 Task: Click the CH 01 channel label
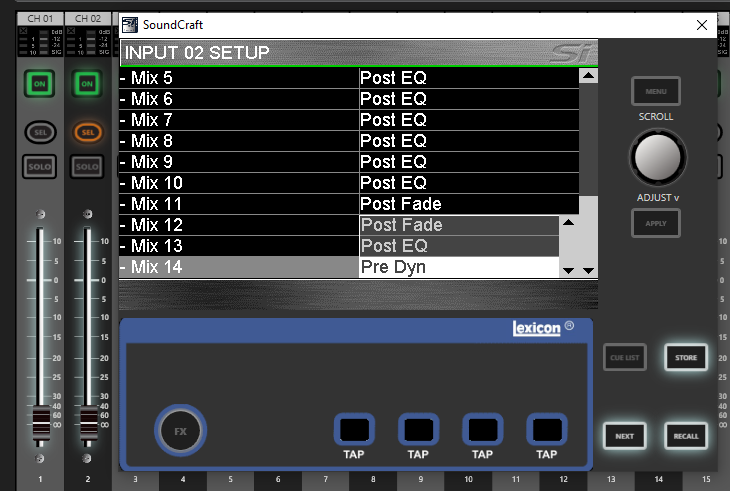point(40,19)
